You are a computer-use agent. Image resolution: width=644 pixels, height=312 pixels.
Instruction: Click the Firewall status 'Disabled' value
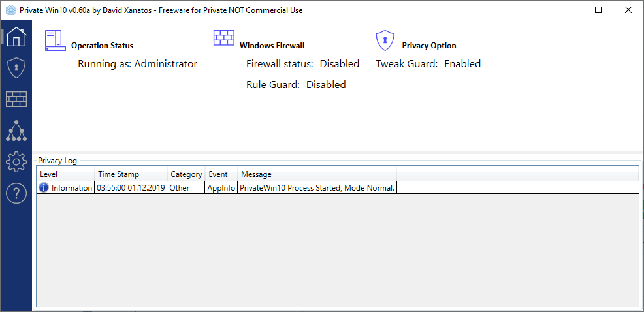coord(340,63)
